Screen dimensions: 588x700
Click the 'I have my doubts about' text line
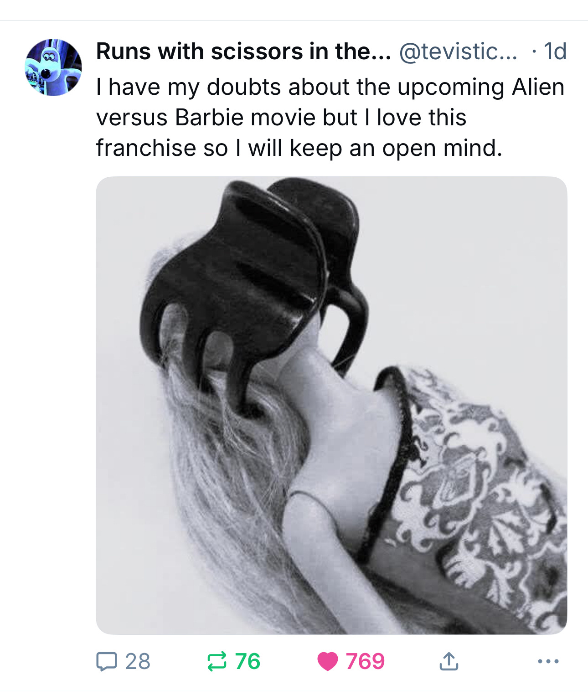330,87
